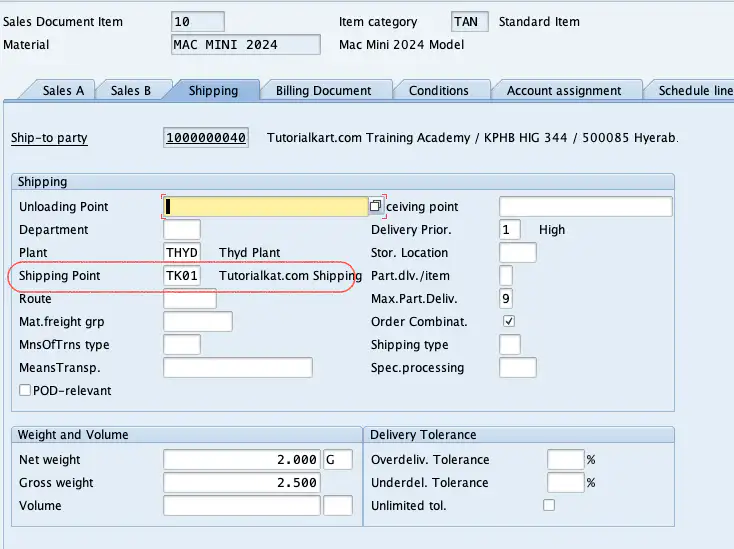Uncheck the Order Combinat. checkbox

tap(509, 321)
